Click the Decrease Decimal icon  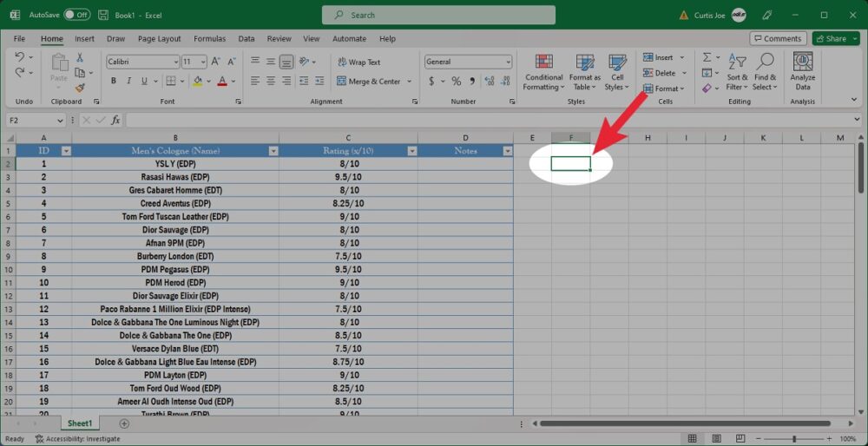coord(505,82)
